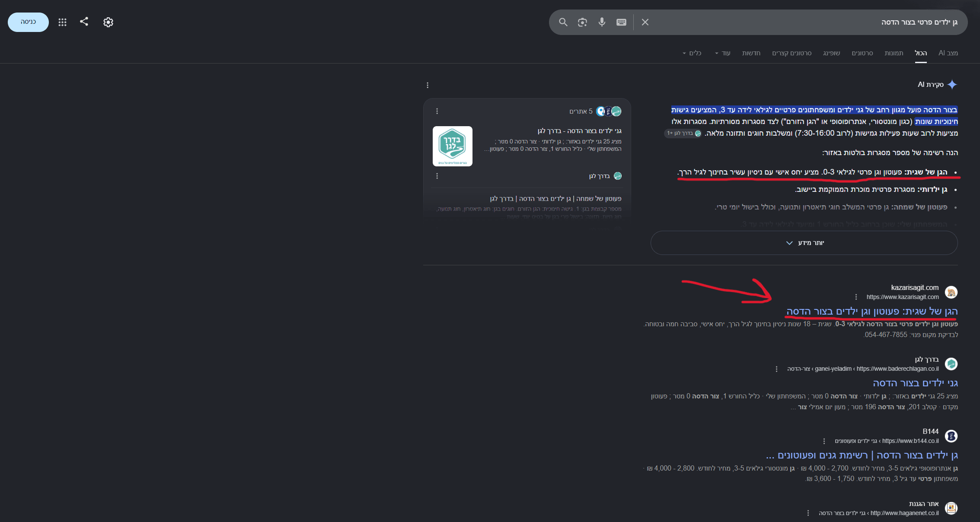Click the b144.co.il breadcrumb URL
This screenshot has height=522, width=980.
(887, 441)
